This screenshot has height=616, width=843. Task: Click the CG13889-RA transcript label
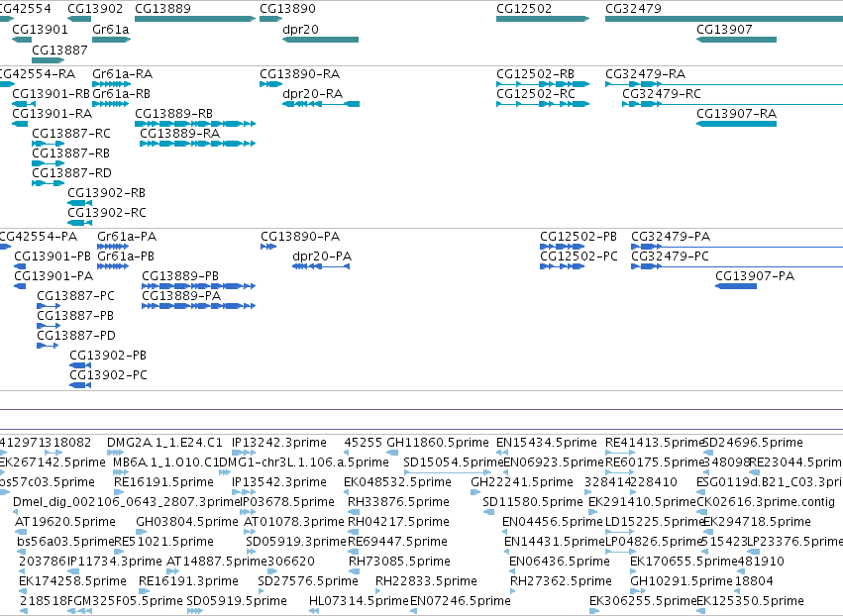[x=179, y=133]
